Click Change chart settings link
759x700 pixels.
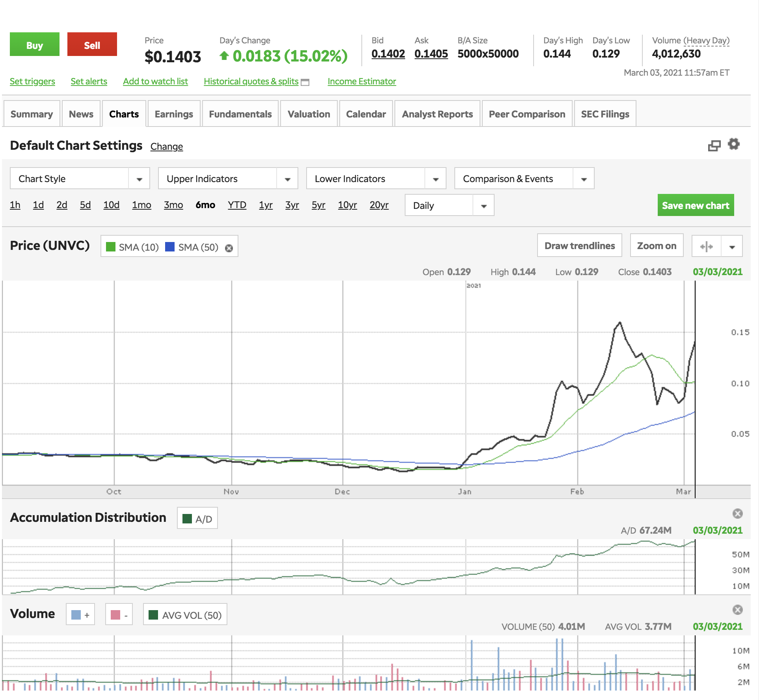[167, 146]
